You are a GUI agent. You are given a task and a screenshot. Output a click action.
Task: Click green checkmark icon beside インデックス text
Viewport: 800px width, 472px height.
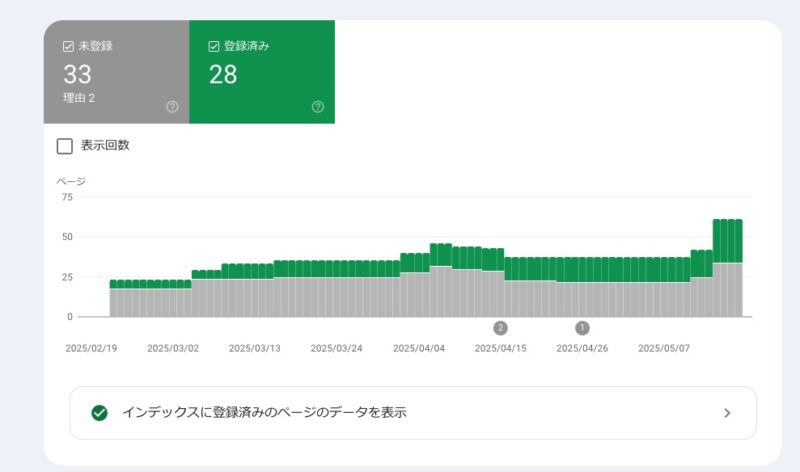tap(99, 413)
